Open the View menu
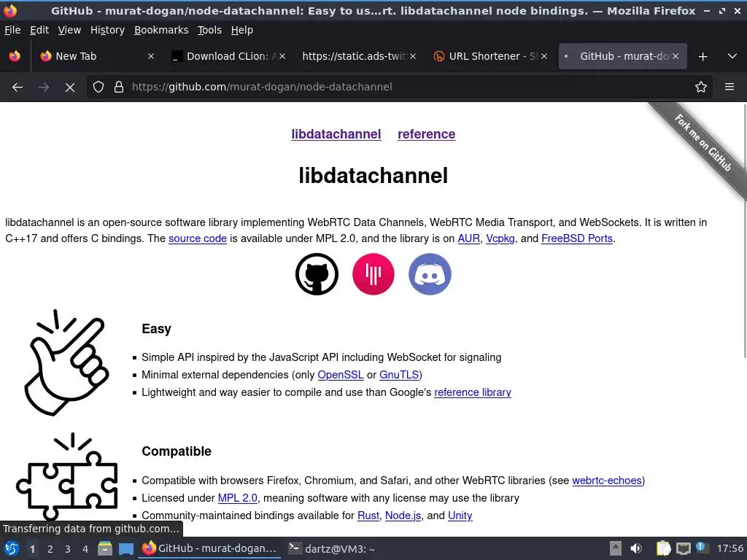747x560 pixels. pyautogui.click(x=69, y=30)
